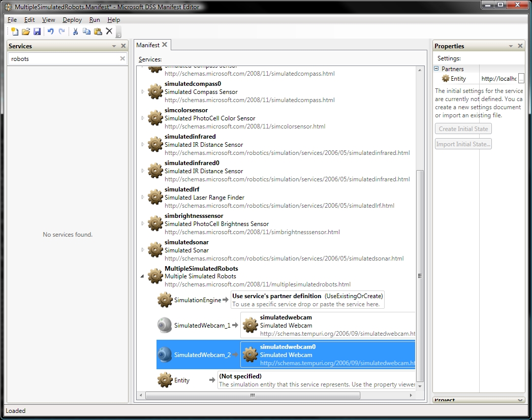Click the vertical scrollbar in the services list
Viewport: 532px width, 420px height.
[420, 276]
